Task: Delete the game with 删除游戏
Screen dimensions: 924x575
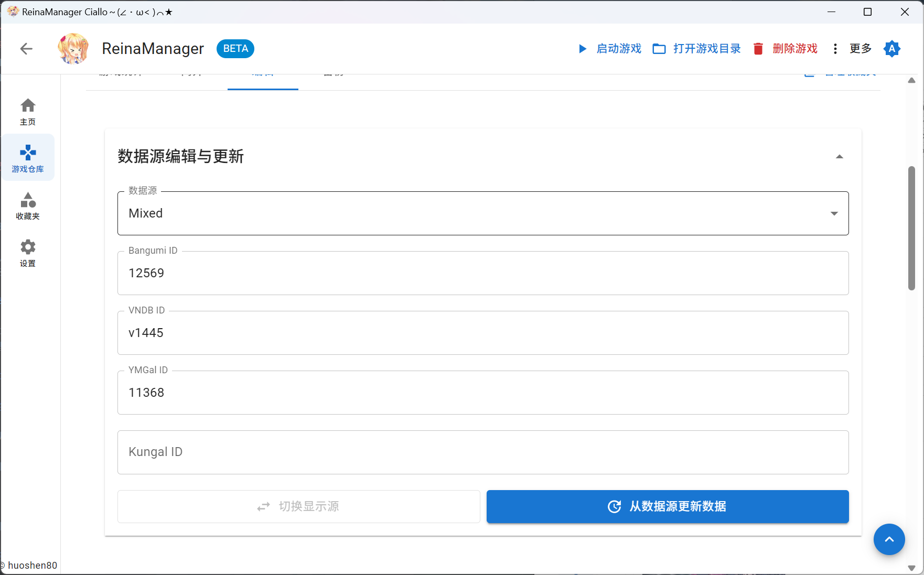Action: pyautogui.click(x=785, y=49)
